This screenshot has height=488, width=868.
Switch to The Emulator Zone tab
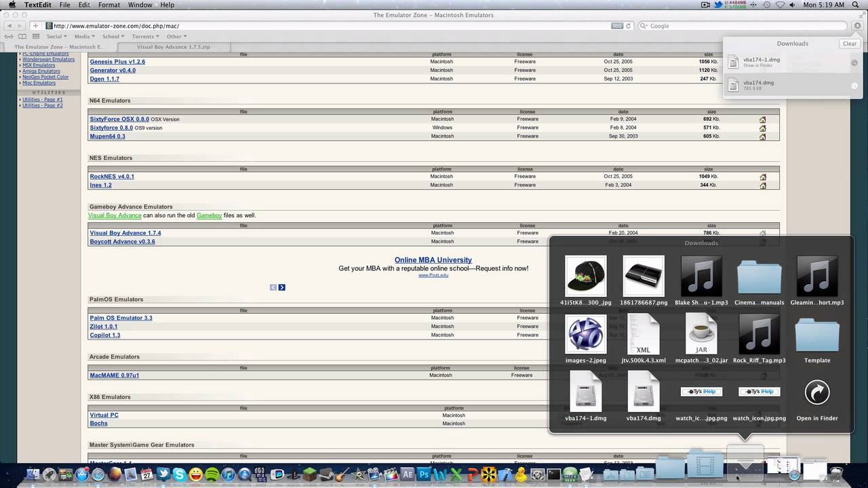[59, 47]
